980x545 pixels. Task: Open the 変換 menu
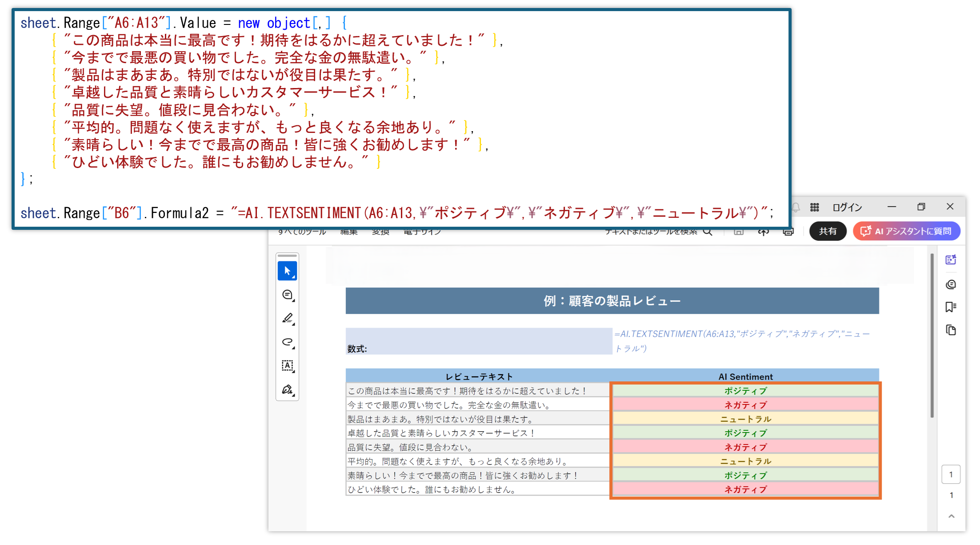(380, 232)
